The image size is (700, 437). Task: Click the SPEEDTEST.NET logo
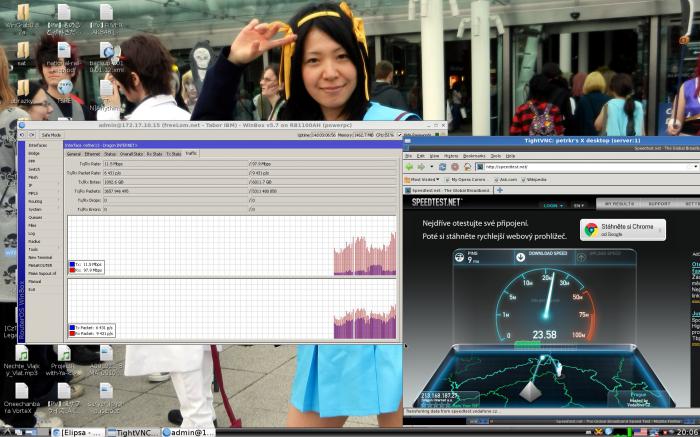click(437, 202)
